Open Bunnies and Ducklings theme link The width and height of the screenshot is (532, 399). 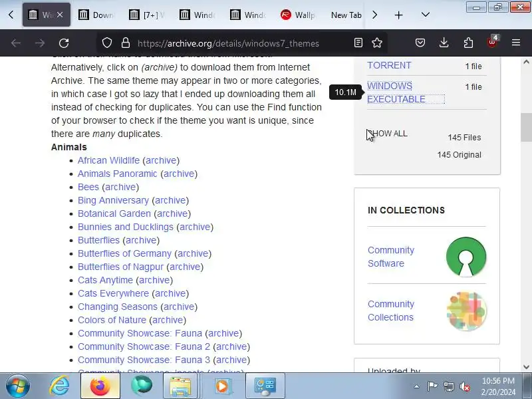click(x=126, y=227)
